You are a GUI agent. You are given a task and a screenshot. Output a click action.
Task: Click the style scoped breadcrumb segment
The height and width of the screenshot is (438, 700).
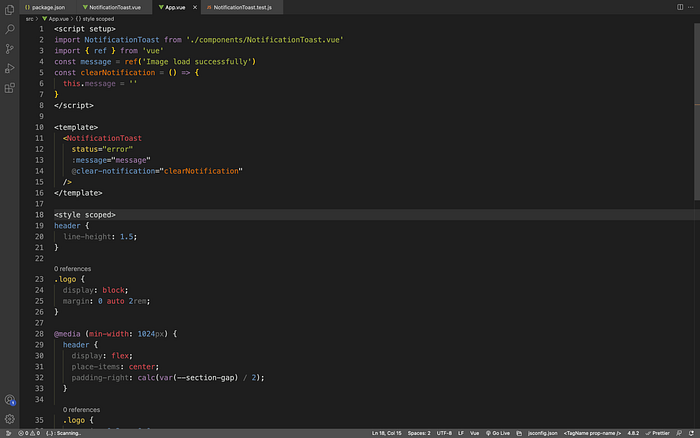pyautogui.click(x=95, y=19)
